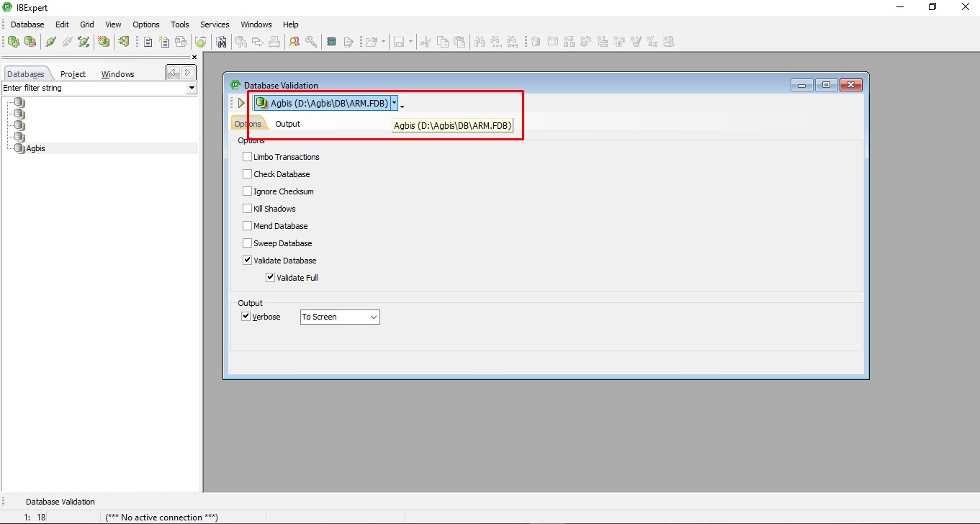This screenshot has width=980, height=524.
Task: Click the Query Builder toolbar icon
Action: click(181, 42)
